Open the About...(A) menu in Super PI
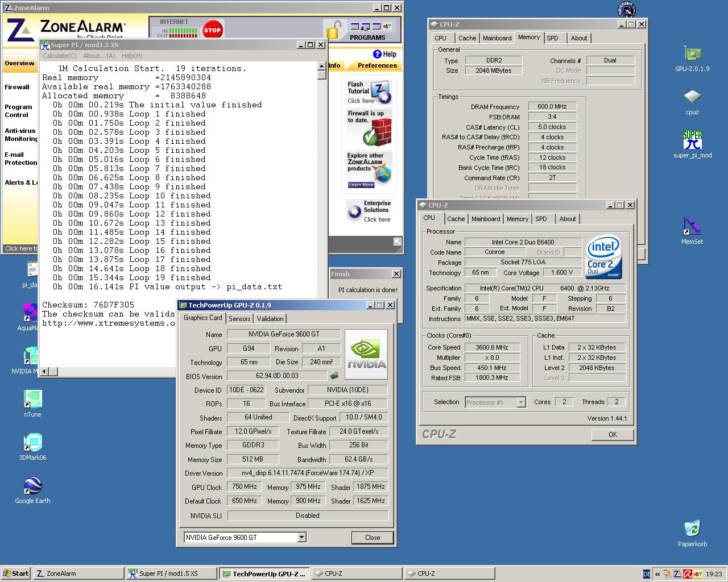Image resolution: width=728 pixels, height=582 pixels. click(x=99, y=56)
